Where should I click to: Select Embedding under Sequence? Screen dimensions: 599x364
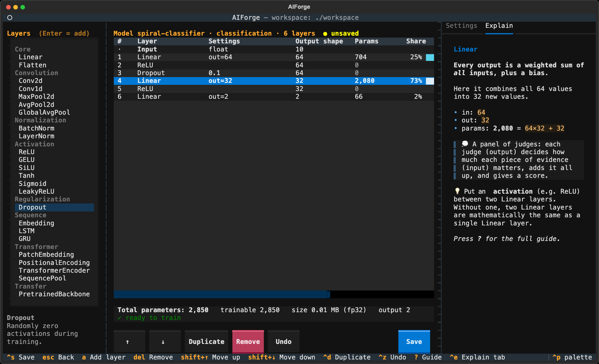point(36,223)
